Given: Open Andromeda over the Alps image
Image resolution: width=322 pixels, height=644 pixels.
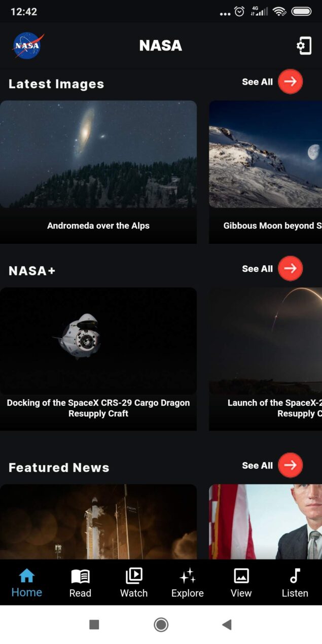Looking at the screenshot, I should pyautogui.click(x=98, y=172).
